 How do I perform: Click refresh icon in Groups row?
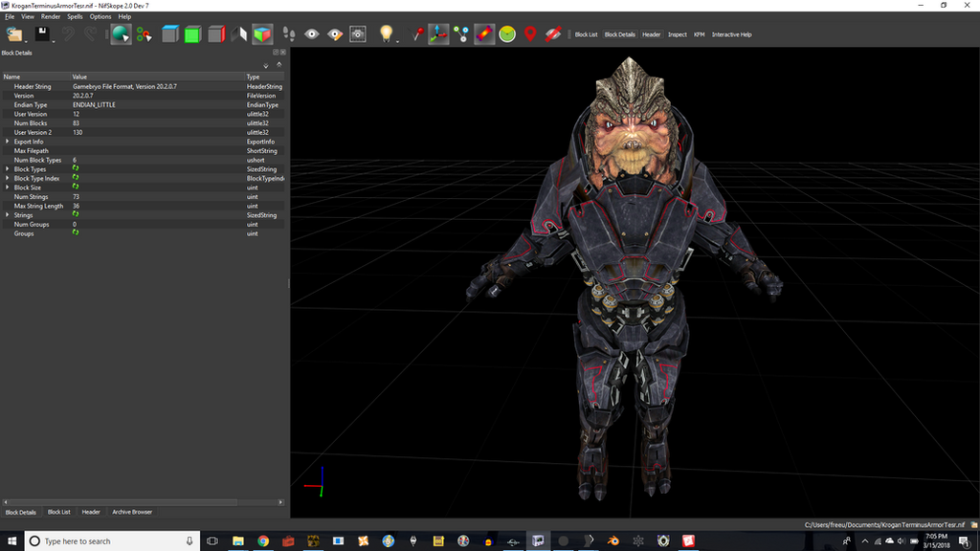[75, 232]
